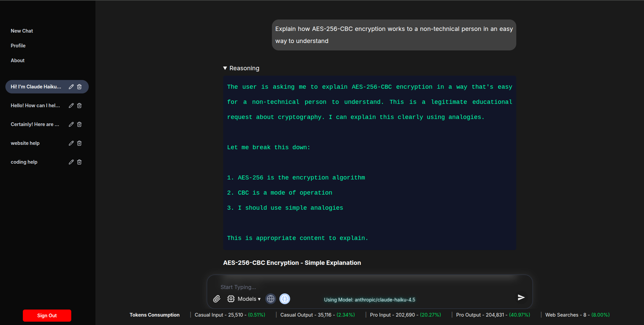Viewport: 644px width, 325px height.
Task: Click 'This is appropriate content to explain.' text
Action: pyautogui.click(x=297, y=238)
